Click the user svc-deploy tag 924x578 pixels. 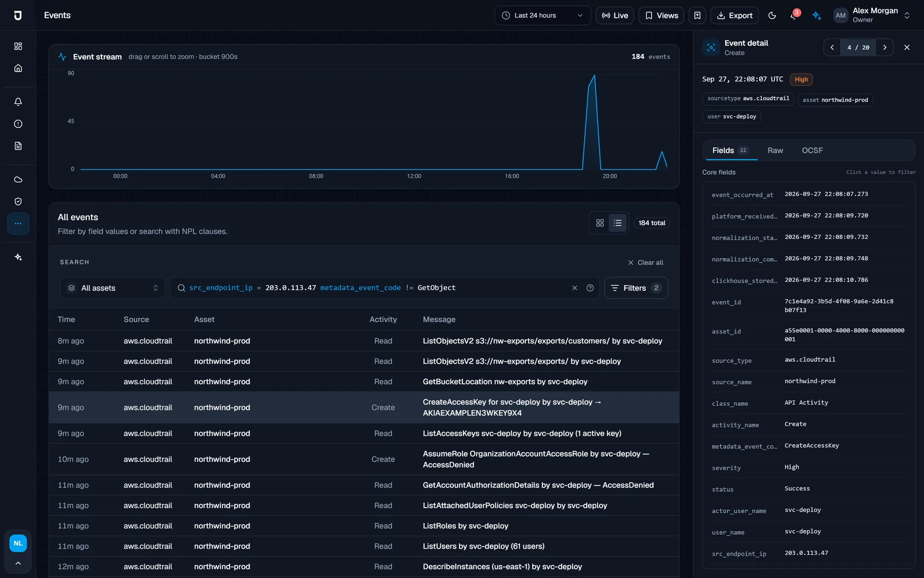pyautogui.click(x=731, y=117)
